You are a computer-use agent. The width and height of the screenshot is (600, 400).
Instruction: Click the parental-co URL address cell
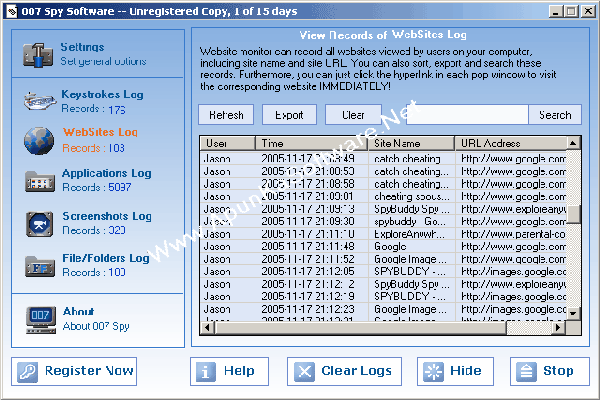pyautogui.click(x=511, y=234)
